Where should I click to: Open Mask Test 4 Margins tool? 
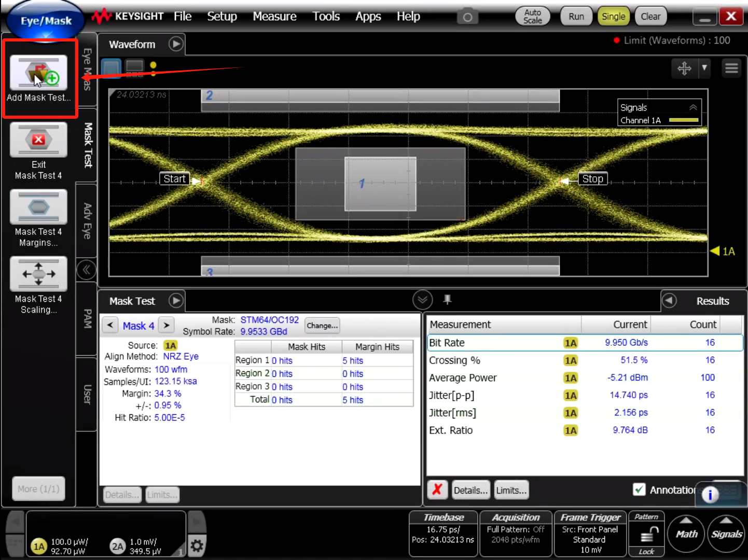tap(39, 207)
